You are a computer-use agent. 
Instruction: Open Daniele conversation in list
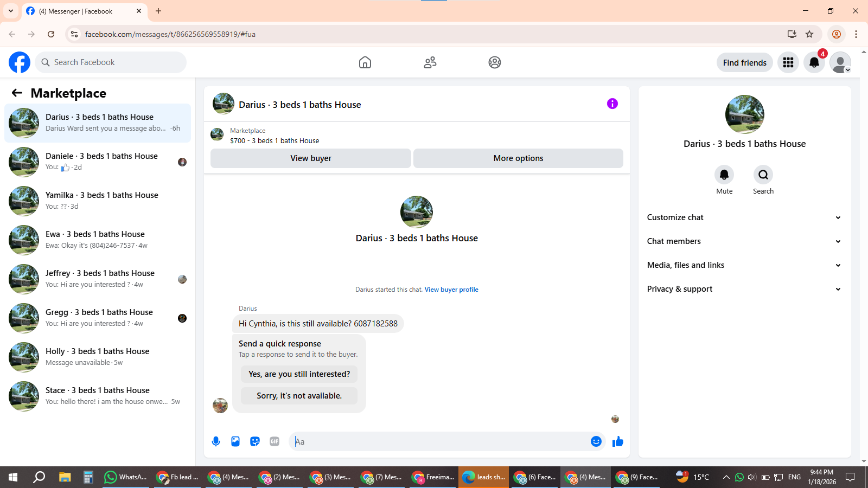98,162
